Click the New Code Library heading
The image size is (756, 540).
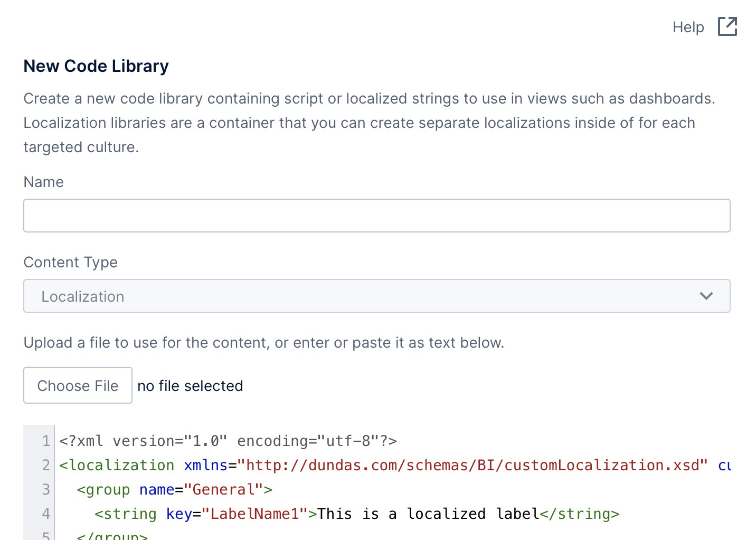tap(96, 66)
